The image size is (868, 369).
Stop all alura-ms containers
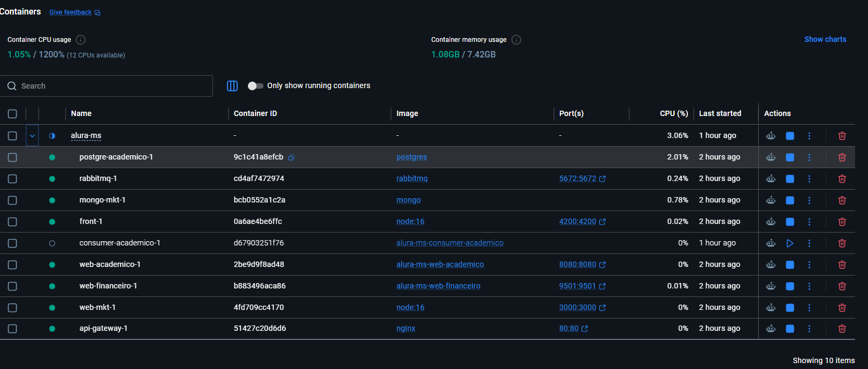[x=789, y=136]
